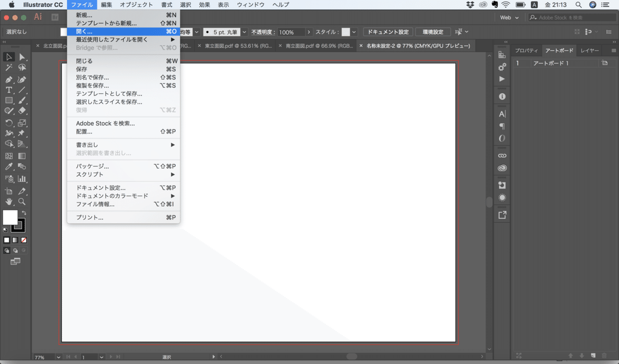
Task: Select the Magic Wand tool
Action: [9, 68]
